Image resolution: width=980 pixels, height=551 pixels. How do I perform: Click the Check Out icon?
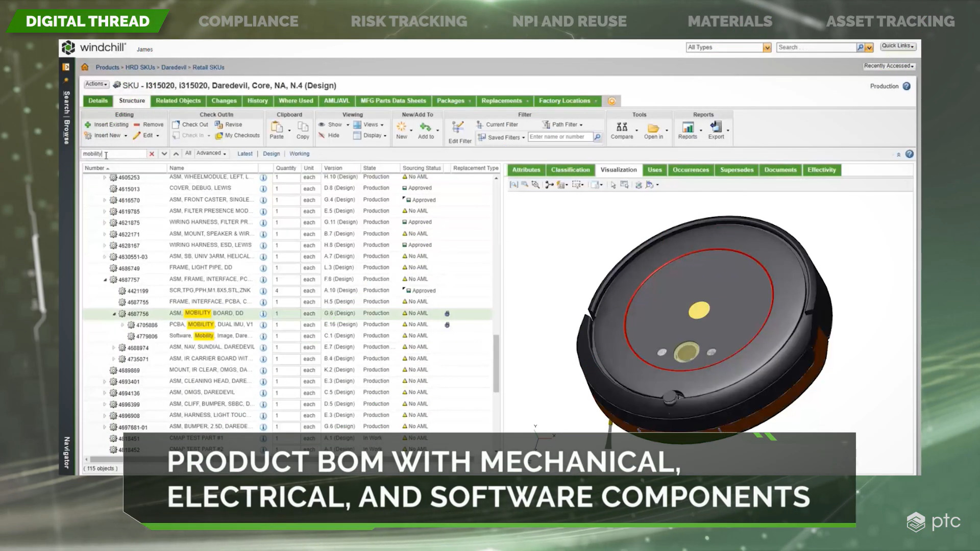click(x=176, y=124)
